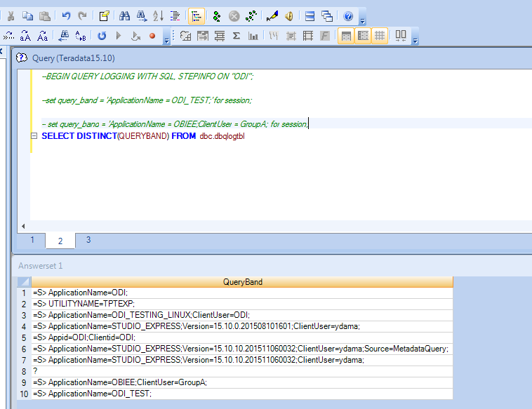532x409 pixels.
Task: Click the QueryBand column header
Action: (x=242, y=282)
